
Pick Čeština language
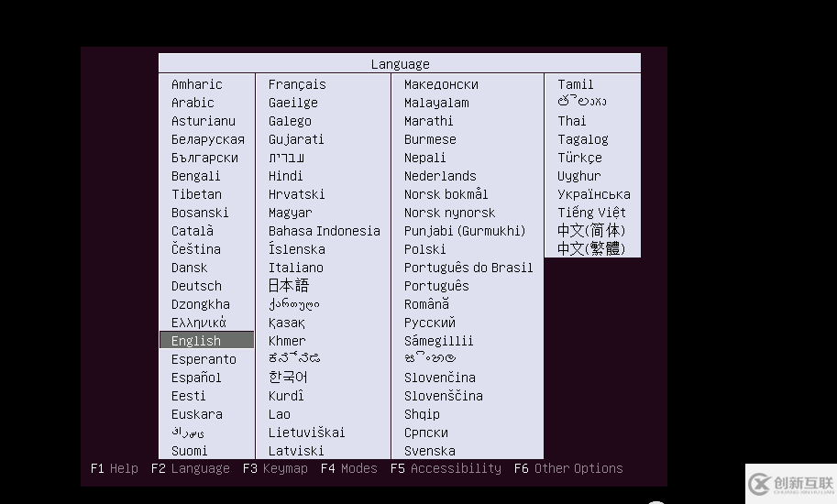[195, 249]
